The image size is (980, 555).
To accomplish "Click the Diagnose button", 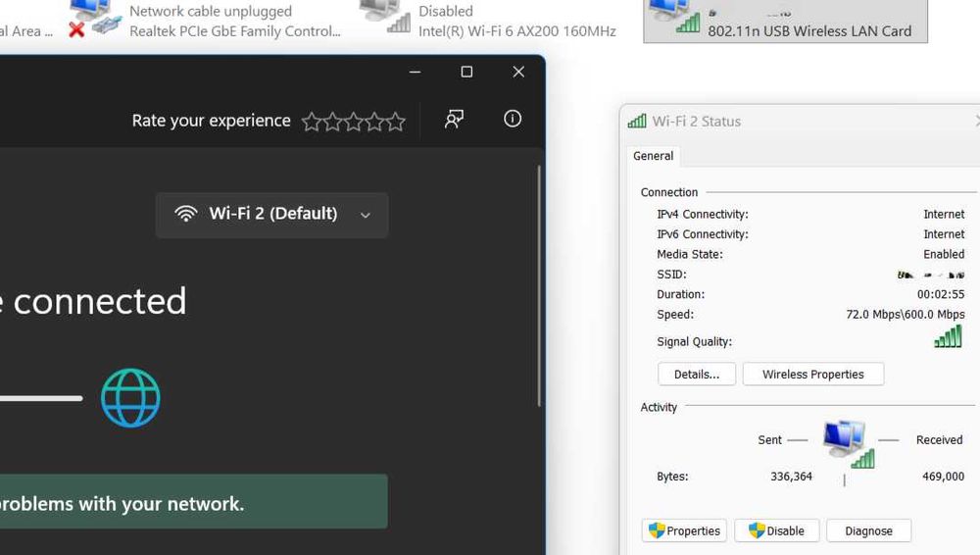I will coord(868,530).
